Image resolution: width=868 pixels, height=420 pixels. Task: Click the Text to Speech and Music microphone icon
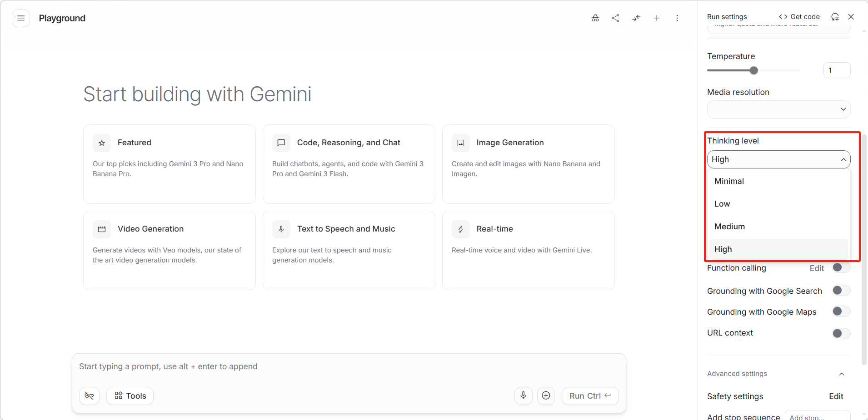click(x=281, y=229)
